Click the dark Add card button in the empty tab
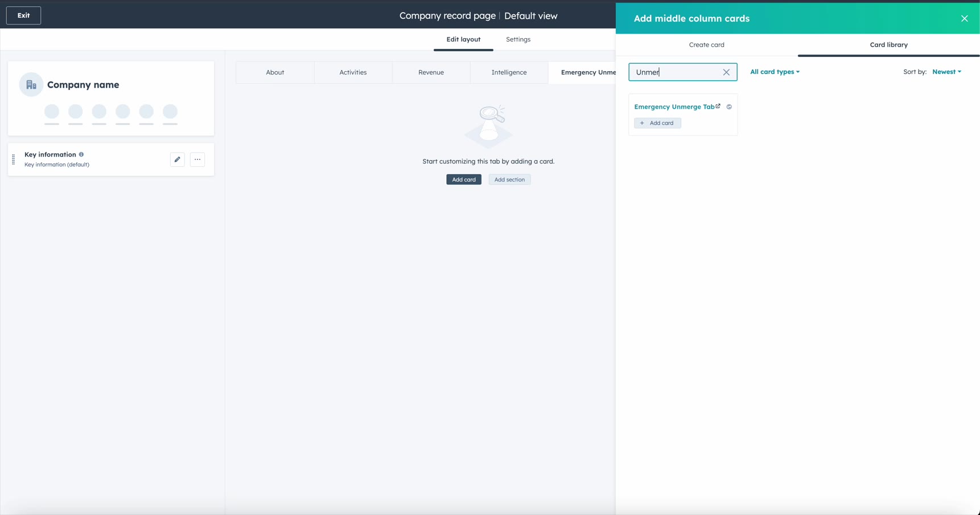980x515 pixels. (x=464, y=179)
